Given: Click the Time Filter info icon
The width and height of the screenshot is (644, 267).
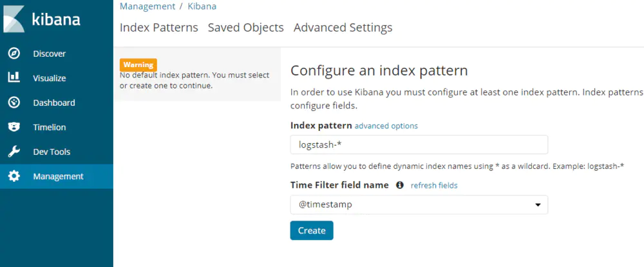Looking at the screenshot, I should pyautogui.click(x=399, y=185).
